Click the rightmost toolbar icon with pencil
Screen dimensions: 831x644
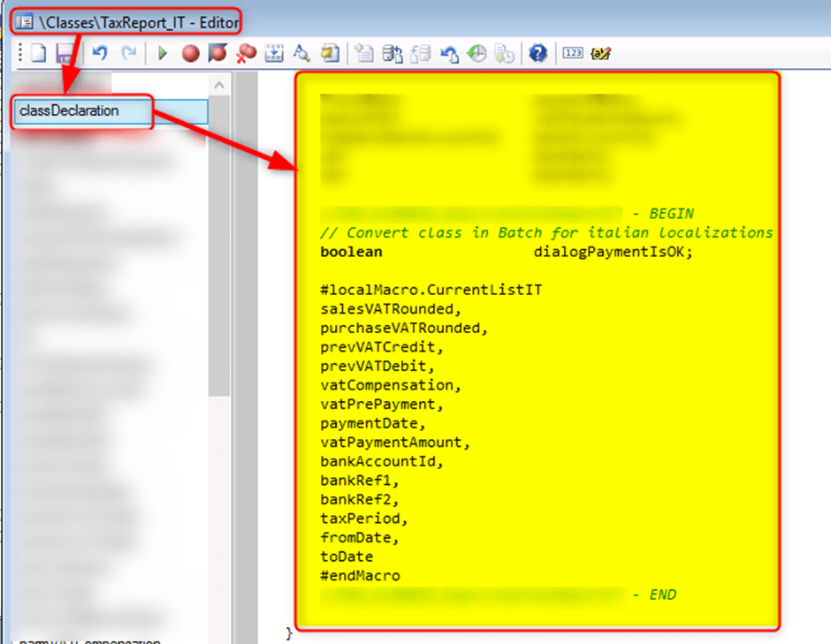(x=603, y=54)
